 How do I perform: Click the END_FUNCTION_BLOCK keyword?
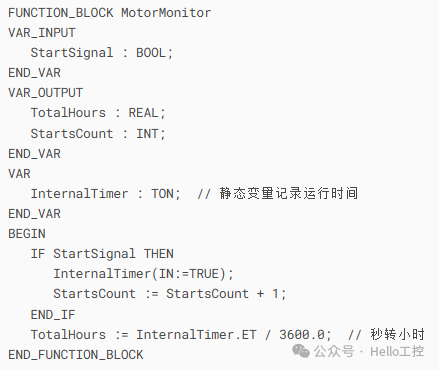pos(76,355)
